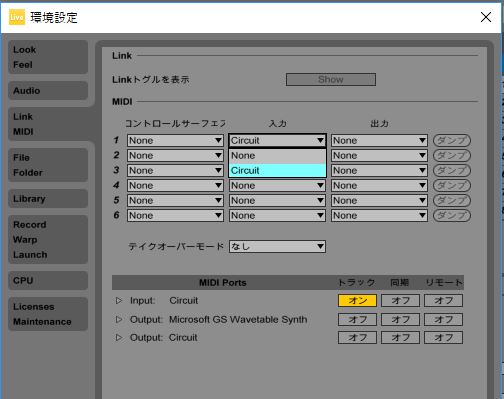The width and height of the screenshot is (504, 399).
Task: Click the ダンプ button in row 5
Action: [452, 200]
